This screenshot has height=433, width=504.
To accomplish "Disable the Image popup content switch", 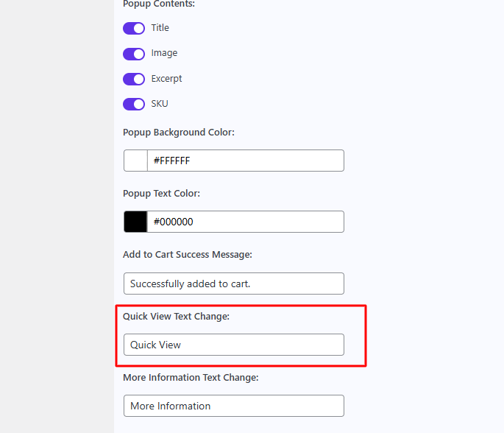I will click(x=134, y=54).
